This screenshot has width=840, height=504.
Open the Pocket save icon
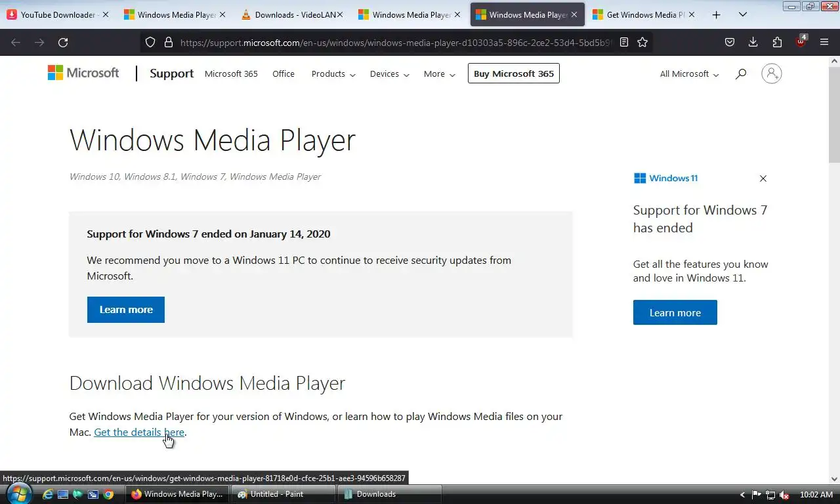(x=730, y=42)
